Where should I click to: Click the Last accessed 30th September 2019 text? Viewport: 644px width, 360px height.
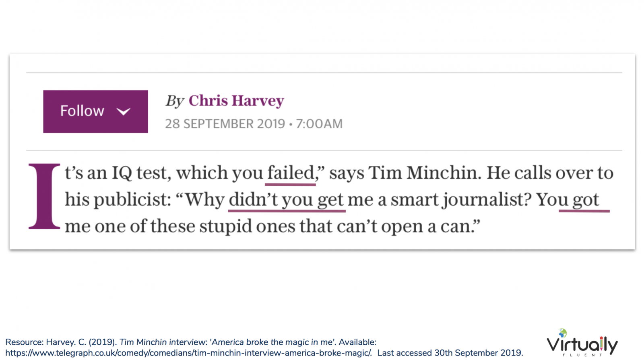[x=449, y=353]
